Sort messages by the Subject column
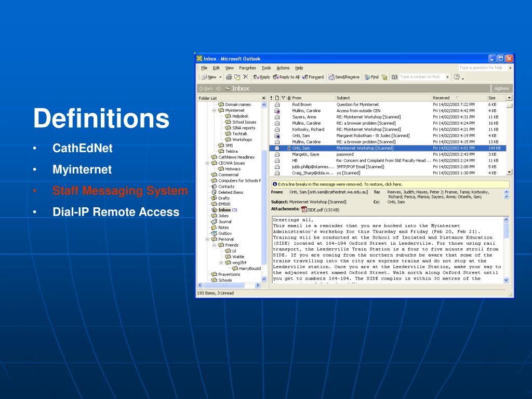 pyautogui.click(x=383, y=98)
